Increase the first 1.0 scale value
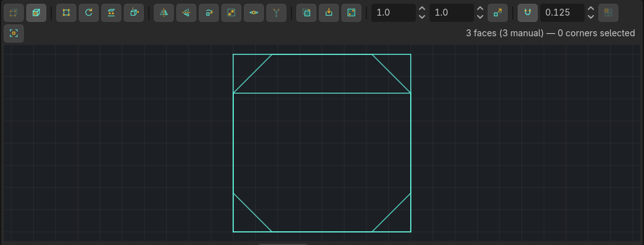 (x=422, y=9)
